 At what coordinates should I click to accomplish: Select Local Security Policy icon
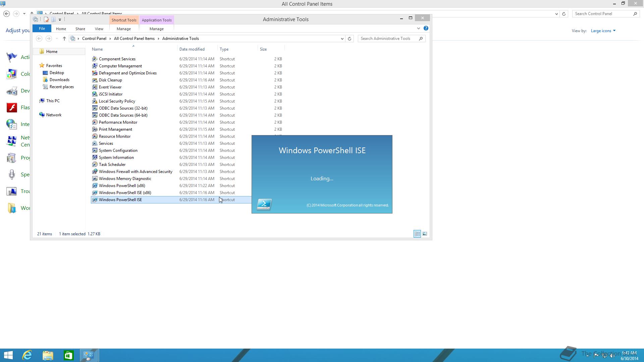[x=95, y=101]
